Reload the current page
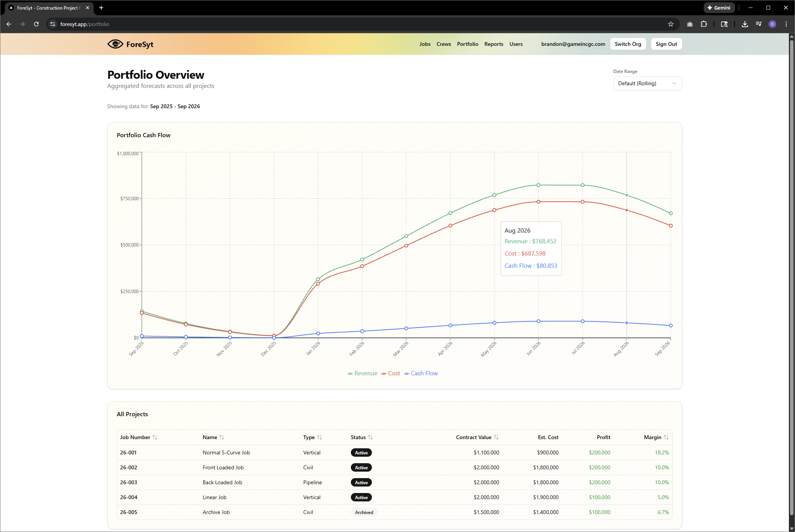 tap(36, 24)
